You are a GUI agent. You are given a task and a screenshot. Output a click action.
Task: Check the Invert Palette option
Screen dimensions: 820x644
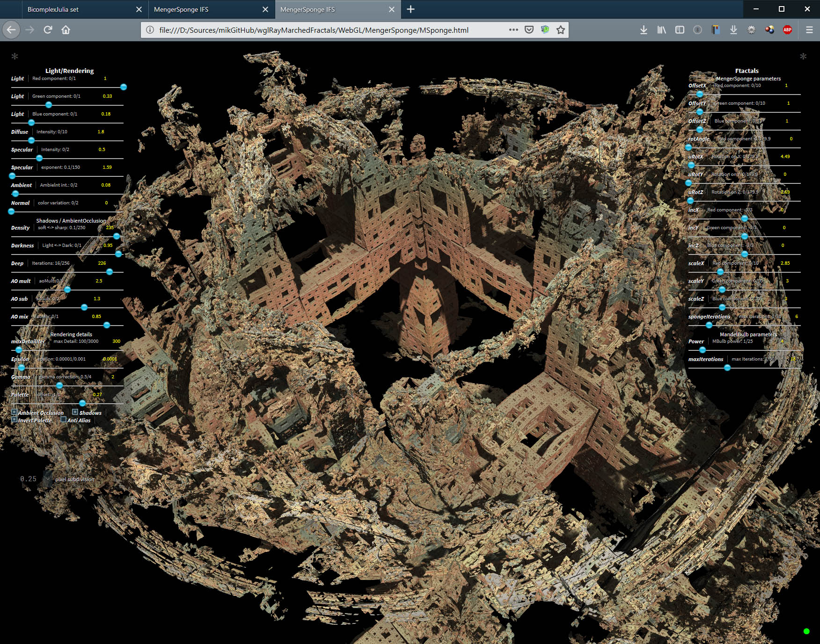tap(15, 420)
